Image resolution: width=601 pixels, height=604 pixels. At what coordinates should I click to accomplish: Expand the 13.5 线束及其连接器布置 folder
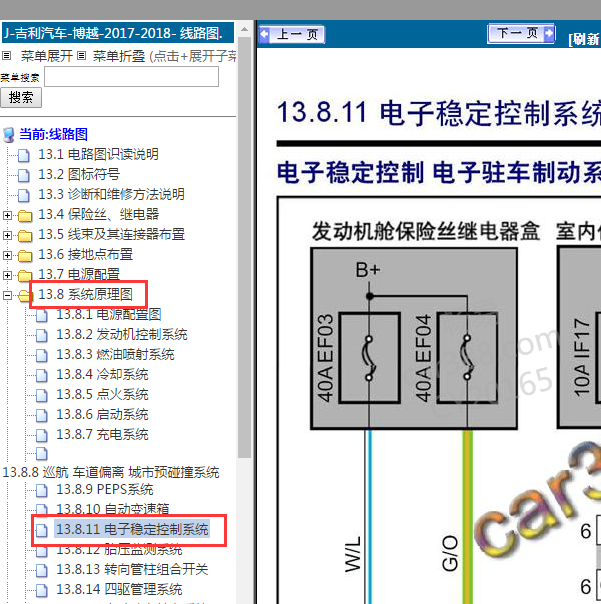coord(7,235)
